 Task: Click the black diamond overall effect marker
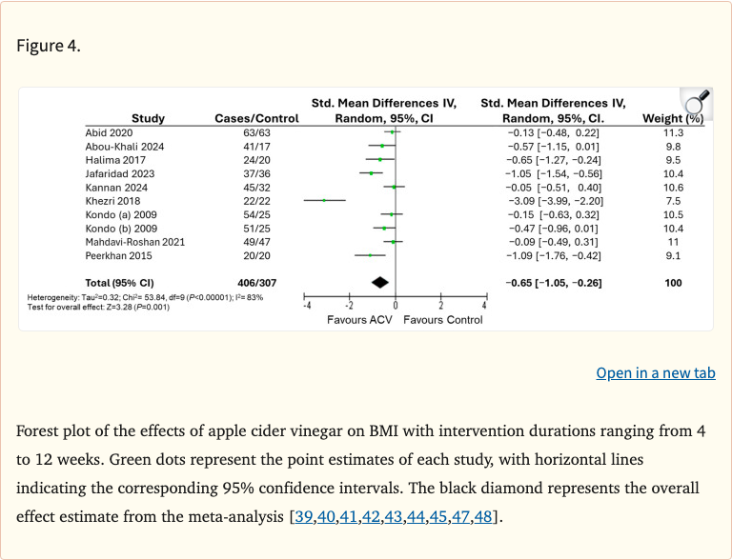380,282
